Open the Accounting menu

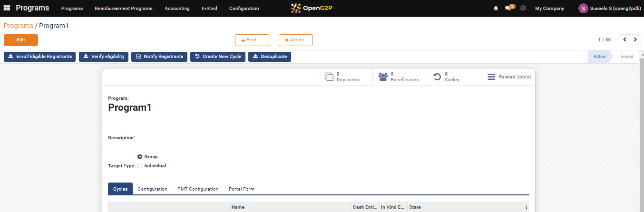177,9
